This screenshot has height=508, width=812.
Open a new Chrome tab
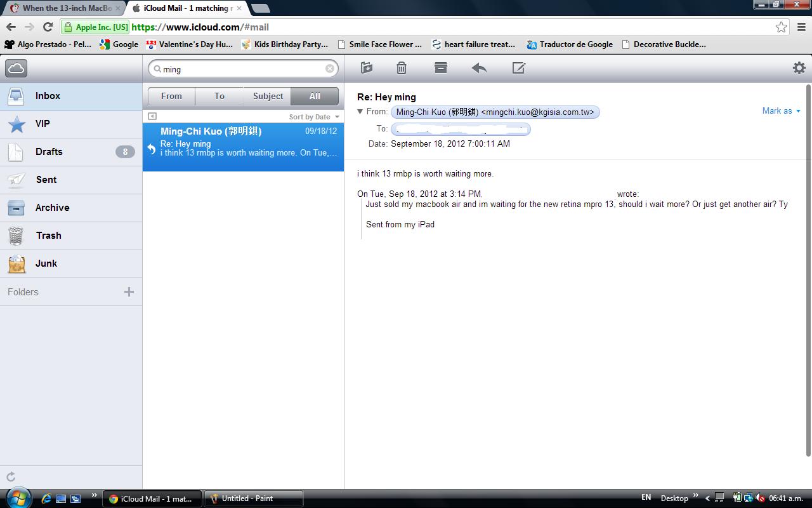(260, 8)
